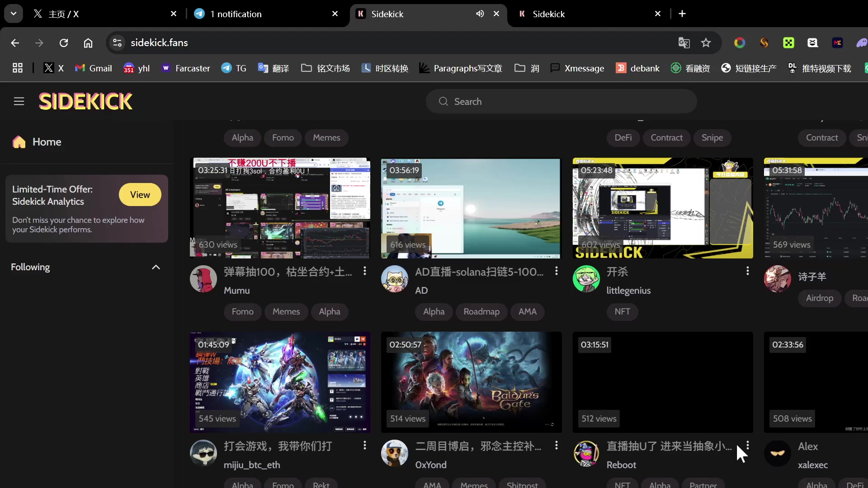Click the AMA tag under AD stream
Viewport: 868px width, 488px height.
pyautogui.click(x=528, y=312)
